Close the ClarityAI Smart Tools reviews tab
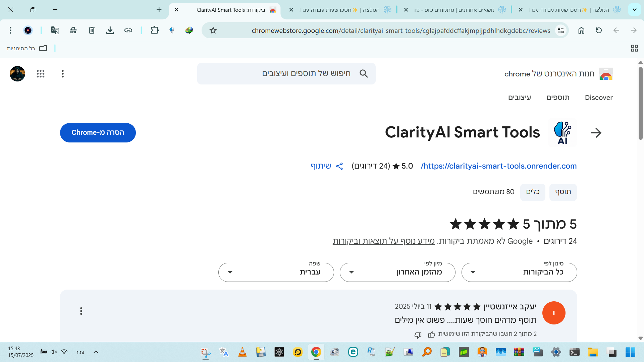Image resolution: width=644 pixels, height=362 pixels. [176, 10]
